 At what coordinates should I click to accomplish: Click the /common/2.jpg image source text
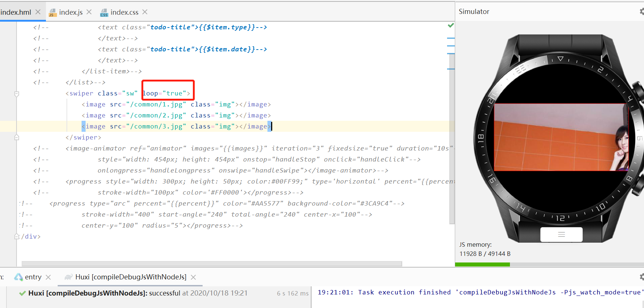(x=156, y=115)
